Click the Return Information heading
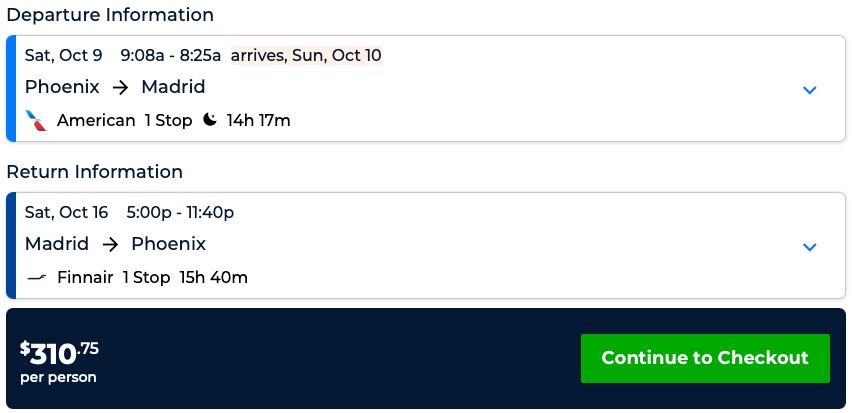Screen dimensions: 852x413 (x=95, y=172)
